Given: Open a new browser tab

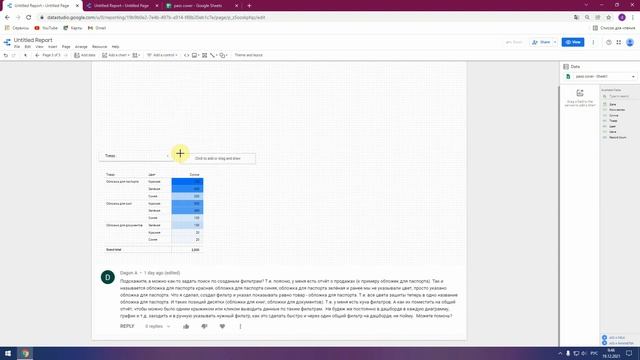Looking at the screenshot, I should point(249,6).
